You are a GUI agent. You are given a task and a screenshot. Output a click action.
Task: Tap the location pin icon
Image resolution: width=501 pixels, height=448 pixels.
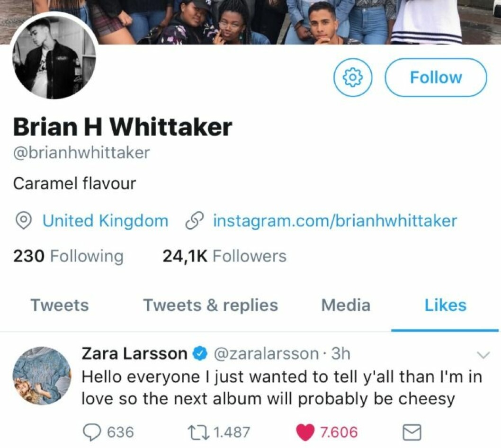pyautogui.click(x=23, y=221)
